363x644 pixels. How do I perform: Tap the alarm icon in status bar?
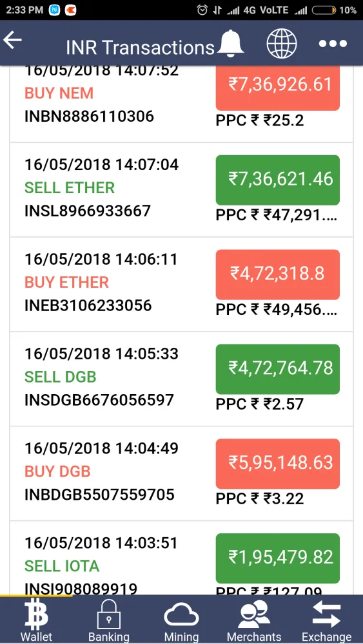(202, 10)
